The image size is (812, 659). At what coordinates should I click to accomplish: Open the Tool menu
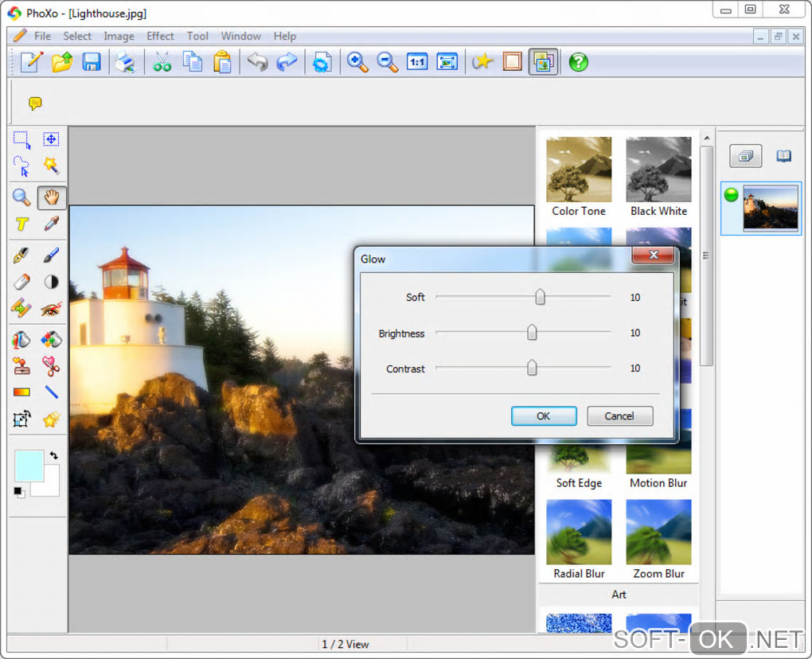click(197, 37)
